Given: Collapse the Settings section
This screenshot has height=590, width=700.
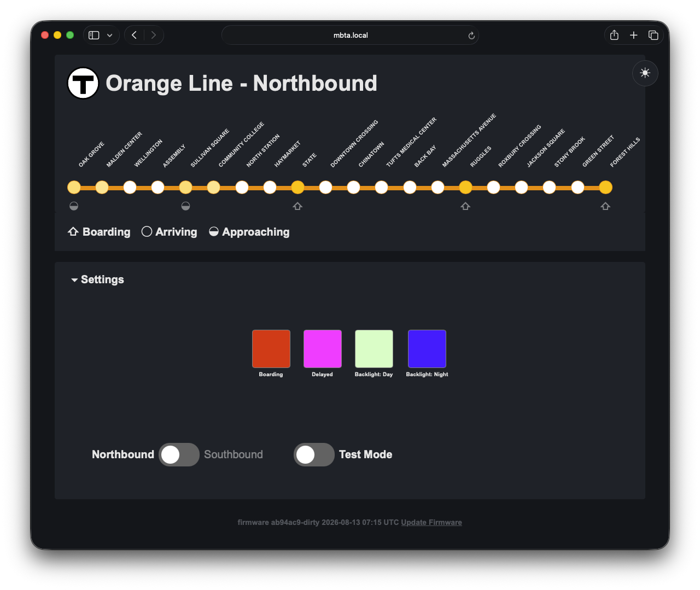Looking at the screenshot, I should 97,279.
